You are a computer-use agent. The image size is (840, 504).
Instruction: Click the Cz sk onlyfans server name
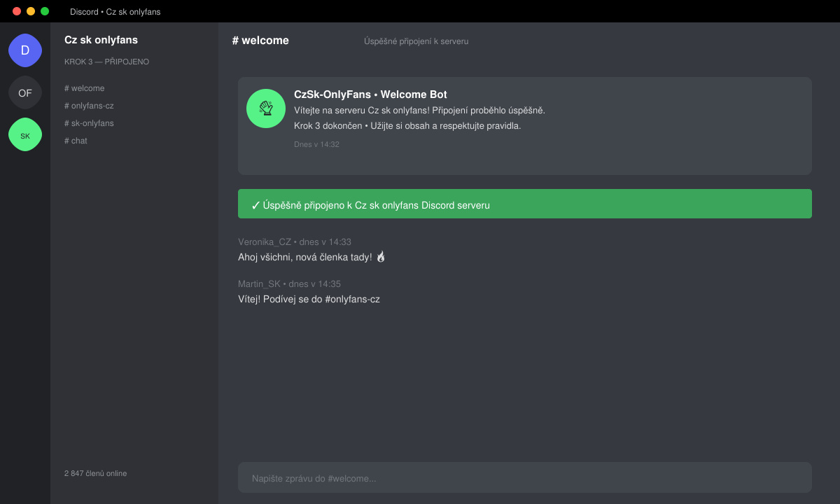(101, 40)
